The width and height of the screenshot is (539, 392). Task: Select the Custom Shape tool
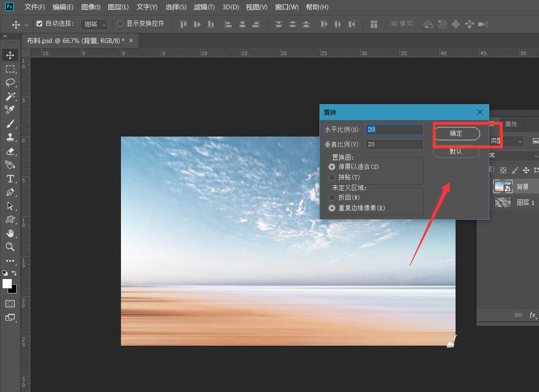pyautogui.click(x=10, y=220)
